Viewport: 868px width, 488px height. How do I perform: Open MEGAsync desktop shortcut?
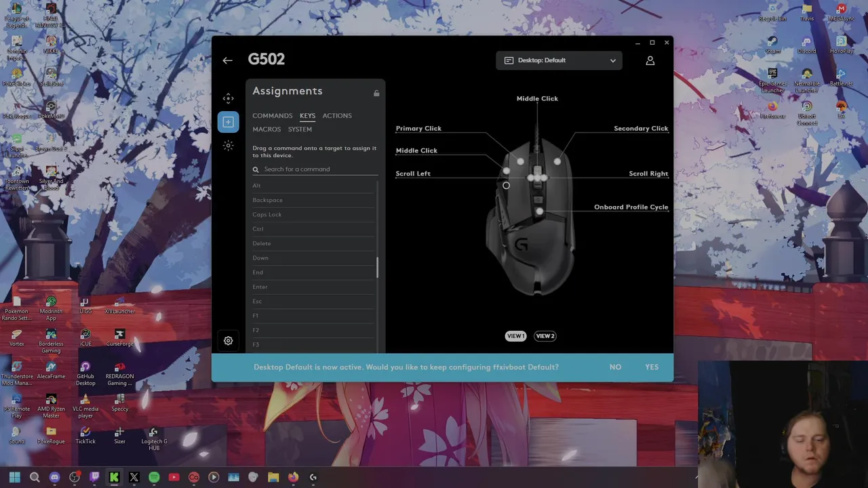click(x=842, y=12)
